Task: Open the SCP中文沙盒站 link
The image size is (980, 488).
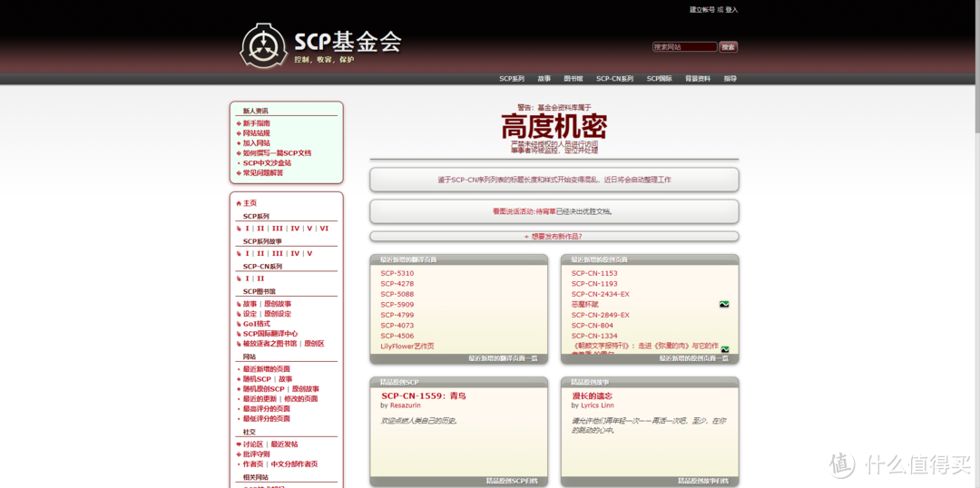Action: pyautogui.click(x=267, y=163)
